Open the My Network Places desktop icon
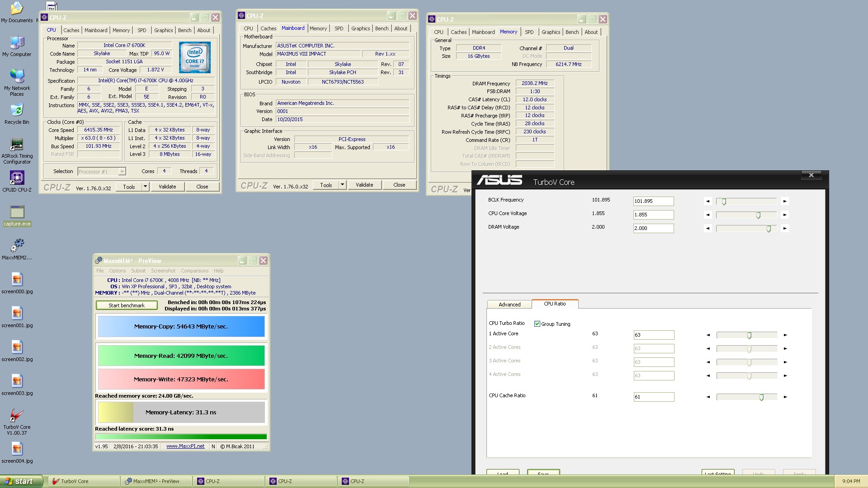Image resolution: width=868 pixels, height=488 pixels. (17, 83)
